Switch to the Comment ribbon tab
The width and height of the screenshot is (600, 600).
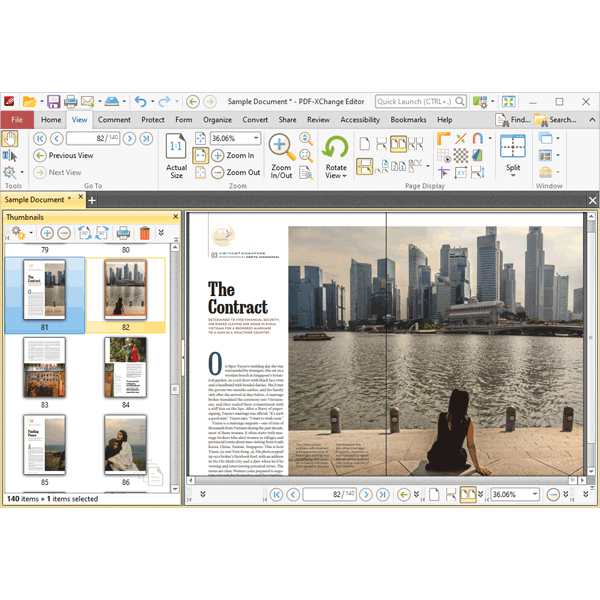click(x=114, y=120)
